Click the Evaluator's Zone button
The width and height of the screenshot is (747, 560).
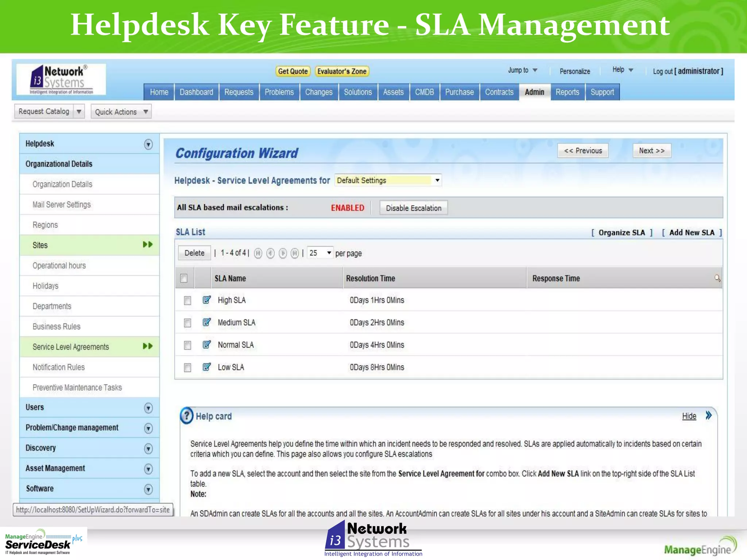click(x=342, y=71)
